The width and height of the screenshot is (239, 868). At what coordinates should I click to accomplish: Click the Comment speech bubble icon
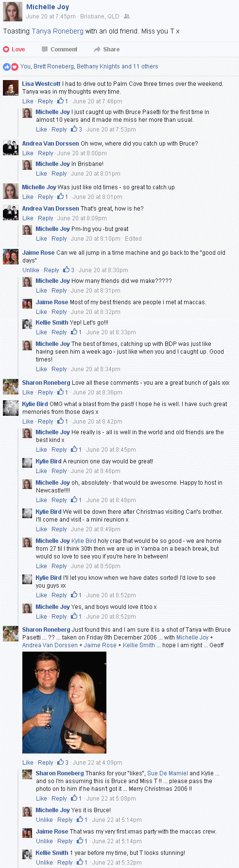(x=45, y=49)
